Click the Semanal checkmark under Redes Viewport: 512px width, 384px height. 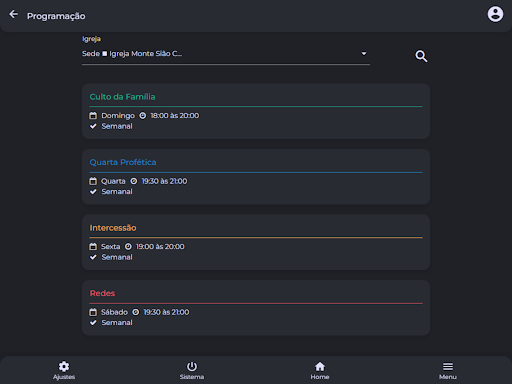[93, 322]
